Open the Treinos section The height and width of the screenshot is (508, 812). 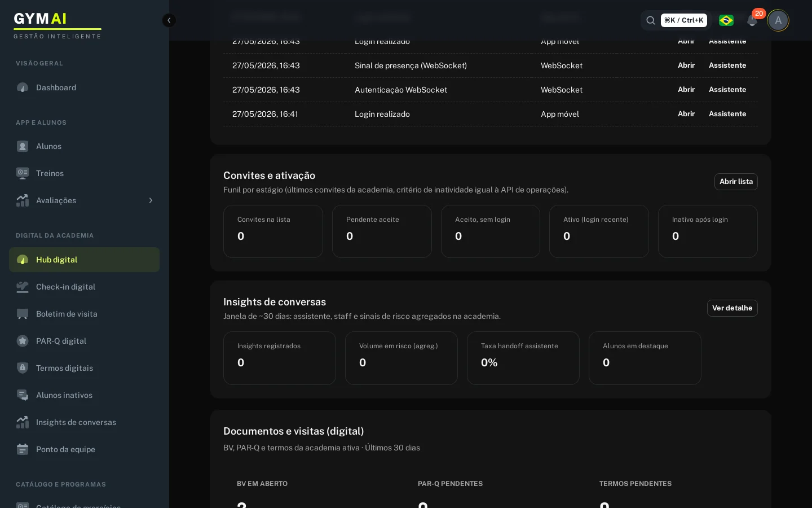pyautogui.click(x=85, y=173)
